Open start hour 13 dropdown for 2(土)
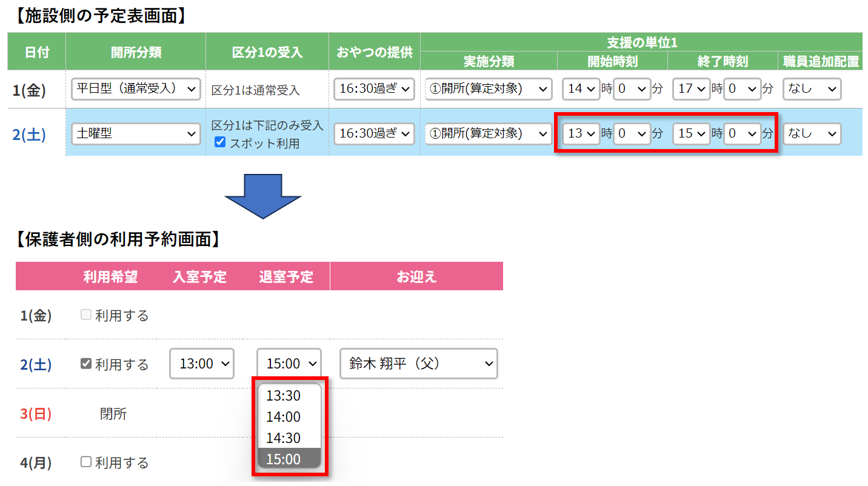 [581, 134]
